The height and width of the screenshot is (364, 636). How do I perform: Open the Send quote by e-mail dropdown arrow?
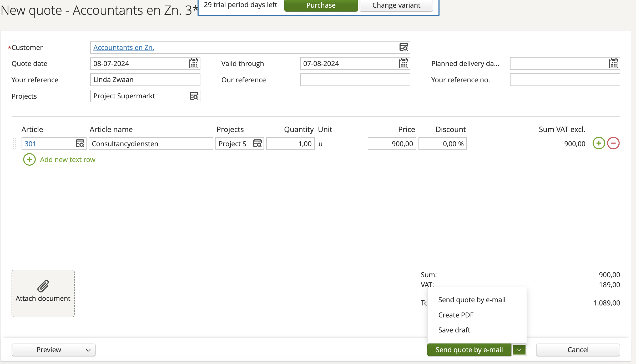coord(518,350)
